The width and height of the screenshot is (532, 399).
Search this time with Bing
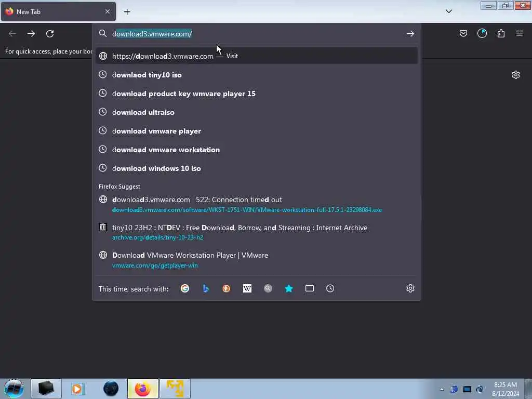tap(206, 288)
